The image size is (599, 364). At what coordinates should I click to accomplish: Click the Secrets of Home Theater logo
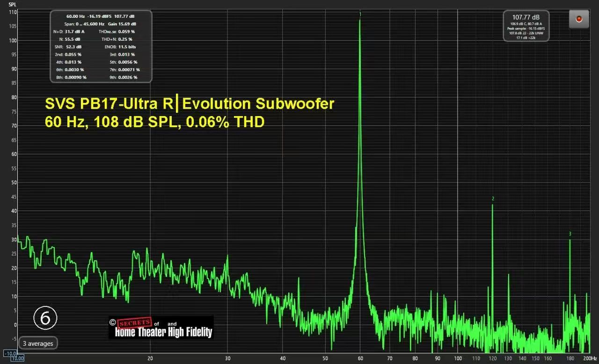[161, 328]
